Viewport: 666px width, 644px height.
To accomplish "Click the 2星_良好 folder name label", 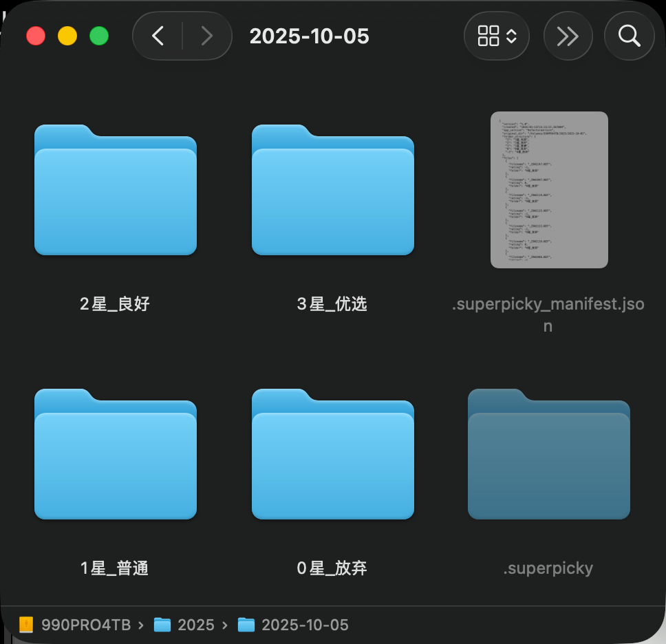I will pos(115,304).
